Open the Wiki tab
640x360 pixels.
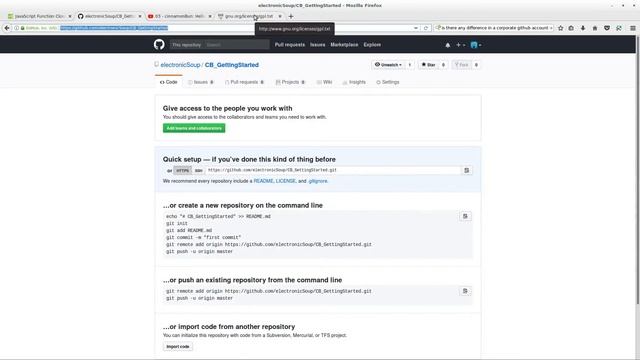(x=324, y=82)
